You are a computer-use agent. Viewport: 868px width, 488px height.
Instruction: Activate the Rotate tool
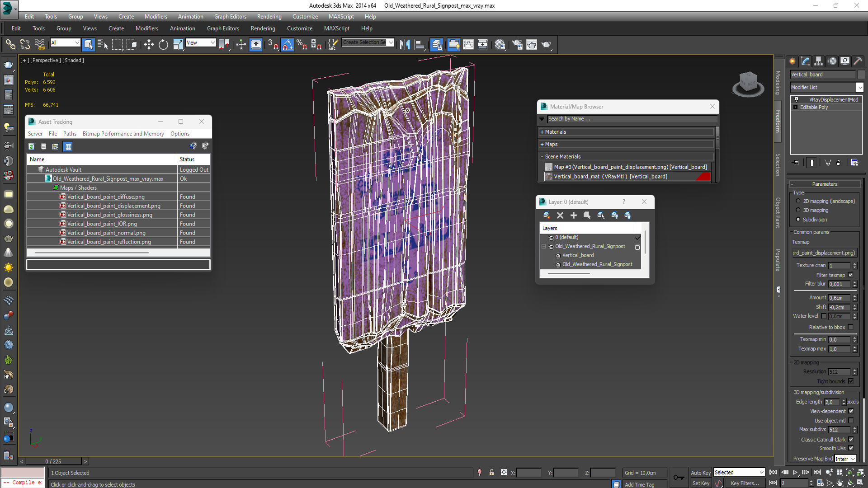(163, 44)
